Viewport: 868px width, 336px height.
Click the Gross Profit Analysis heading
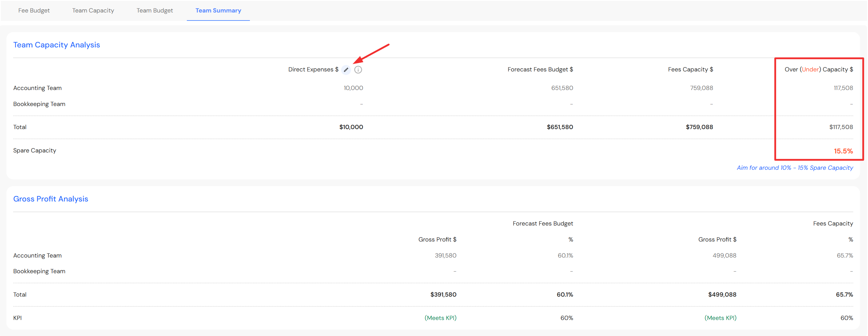point(51,199)
